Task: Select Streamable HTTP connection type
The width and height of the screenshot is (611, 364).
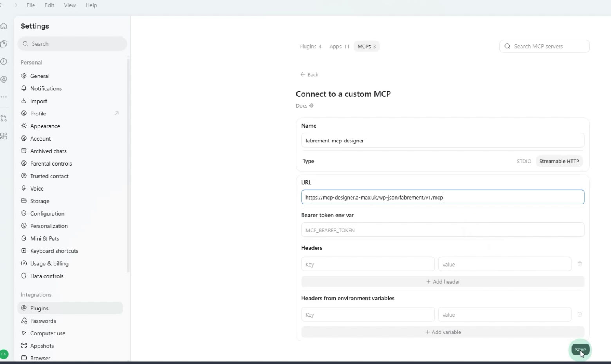Action: coord(559,161)
